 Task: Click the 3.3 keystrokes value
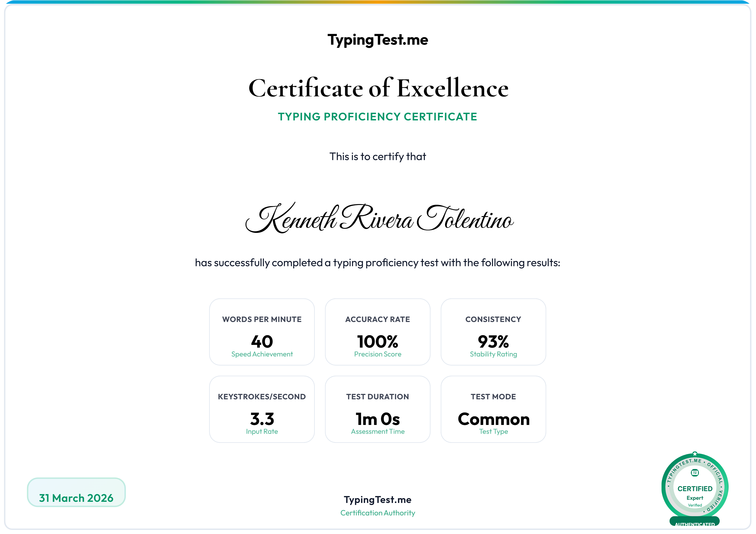pyautogui.click(x=262, y=419)
